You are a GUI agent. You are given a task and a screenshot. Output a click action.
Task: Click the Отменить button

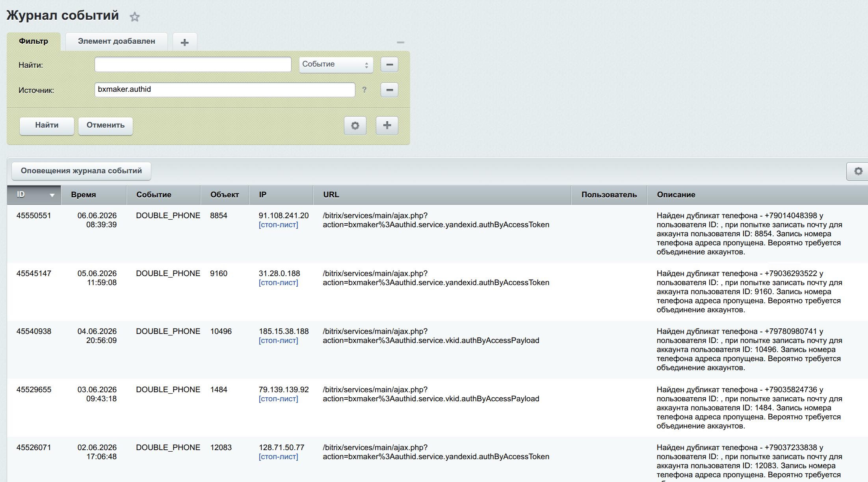tap(106, 126)
